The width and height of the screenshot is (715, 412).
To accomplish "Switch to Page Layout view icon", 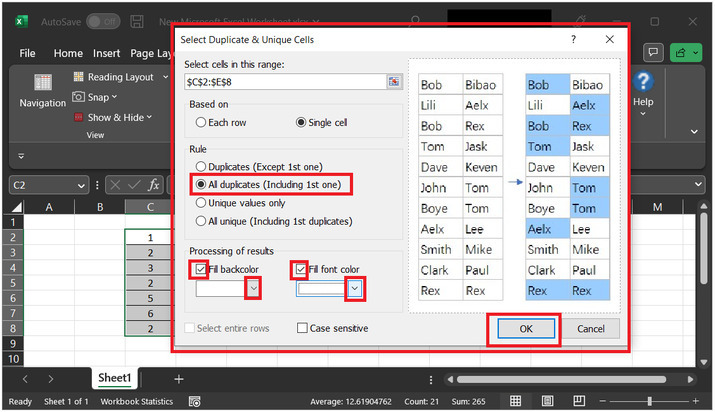I will pos(547,401).
